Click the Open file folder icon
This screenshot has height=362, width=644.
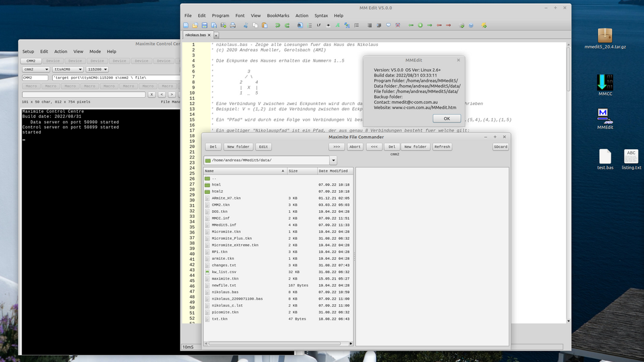195,25
